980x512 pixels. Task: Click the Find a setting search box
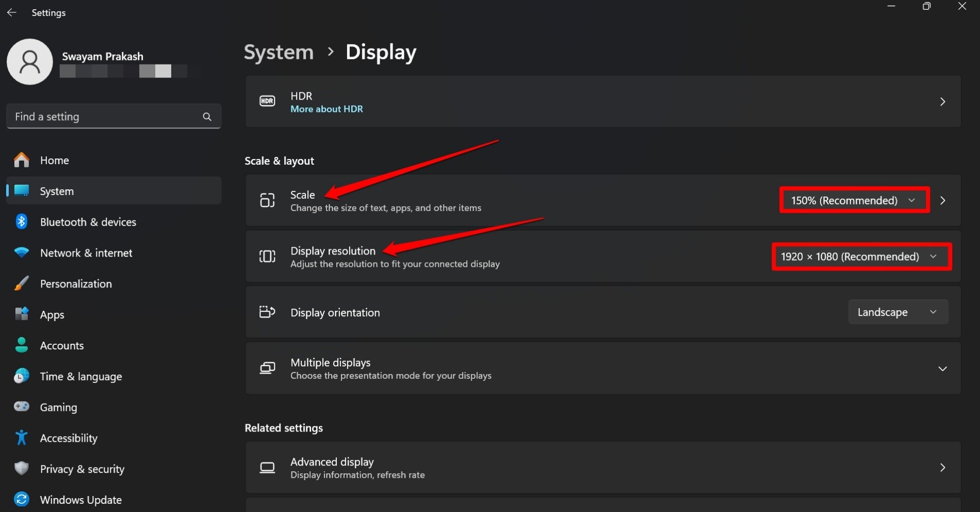click(106, 117)
